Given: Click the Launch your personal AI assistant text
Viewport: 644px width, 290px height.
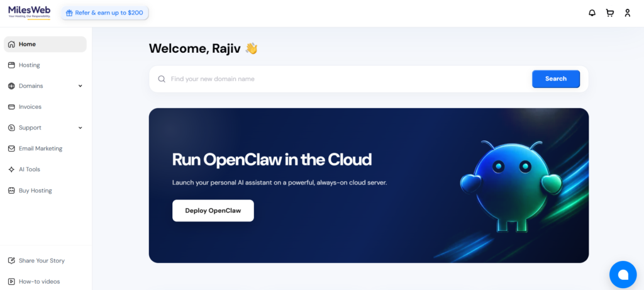Looking at the screenshot, I should point(280,182).
